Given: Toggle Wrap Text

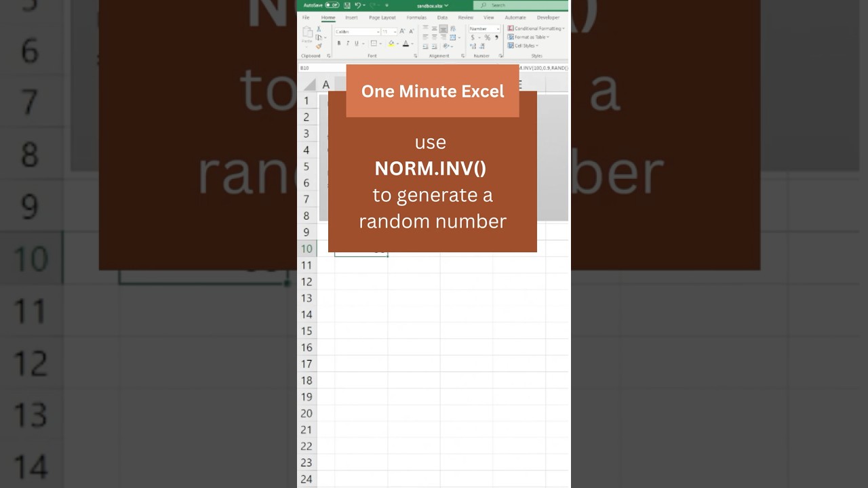Looking at the screenshot, I should pos(453,28).
